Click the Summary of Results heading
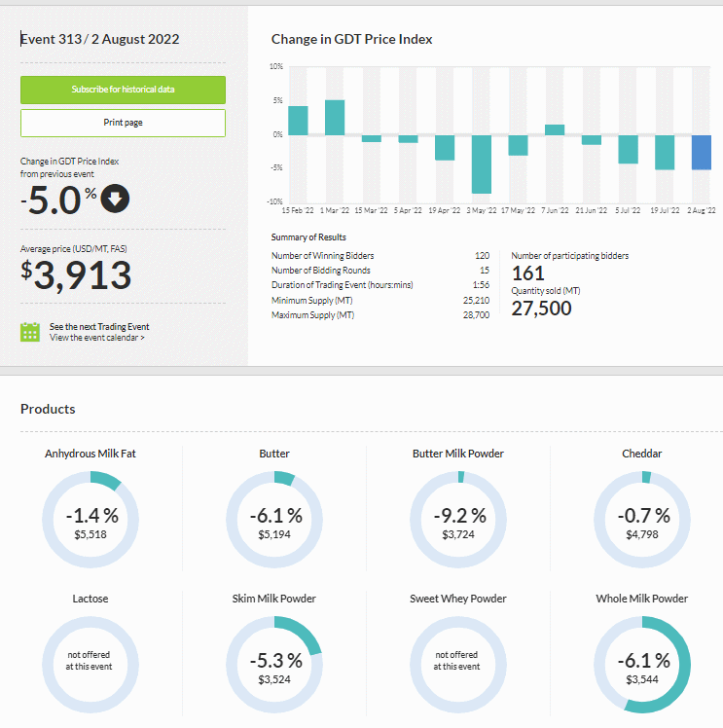The height and width of the screenshot is (728, 723). pos(308,237)
